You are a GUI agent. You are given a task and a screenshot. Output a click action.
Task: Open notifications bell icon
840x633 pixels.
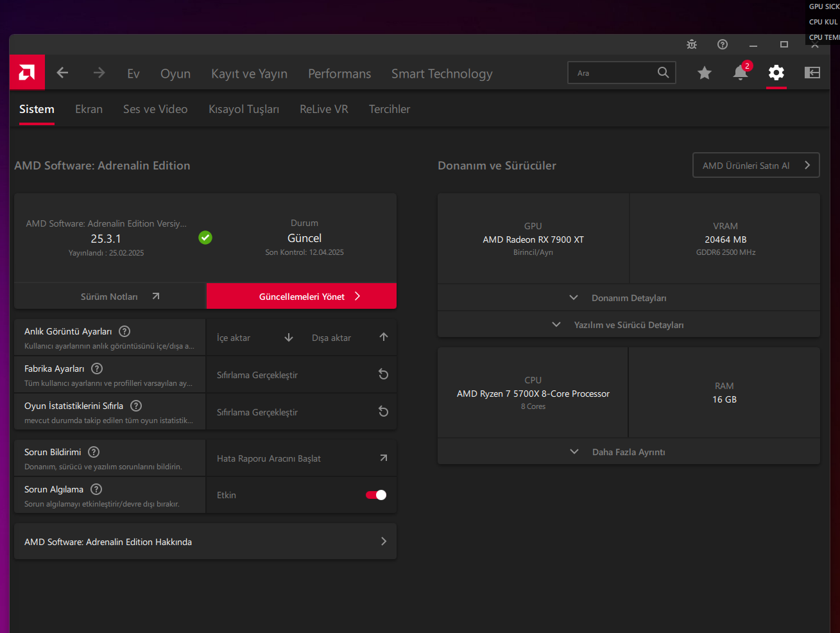[x=740, y=73]
